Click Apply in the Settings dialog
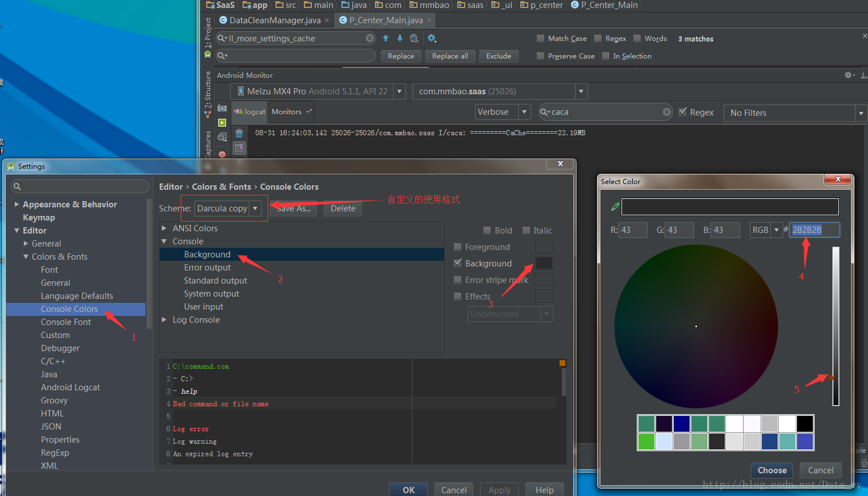The width and height of the screenshot is (868, 496). tap(499, 490)
